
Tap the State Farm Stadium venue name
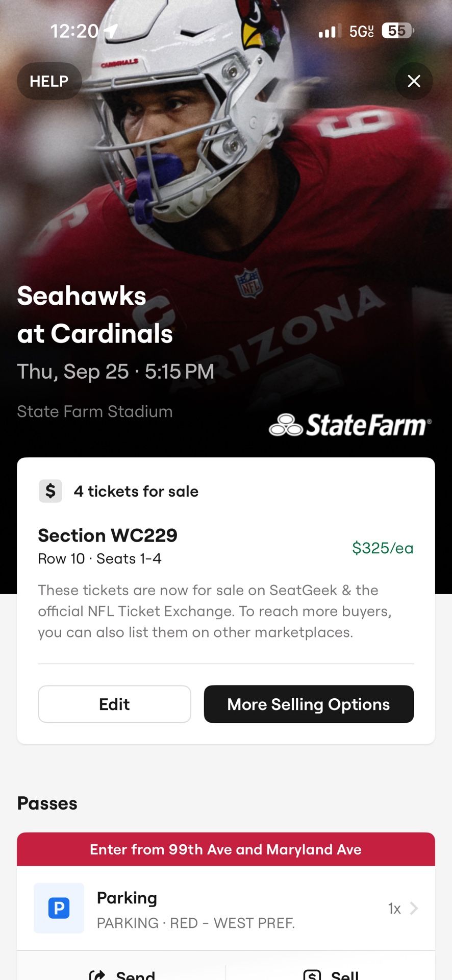coord(95,411)
